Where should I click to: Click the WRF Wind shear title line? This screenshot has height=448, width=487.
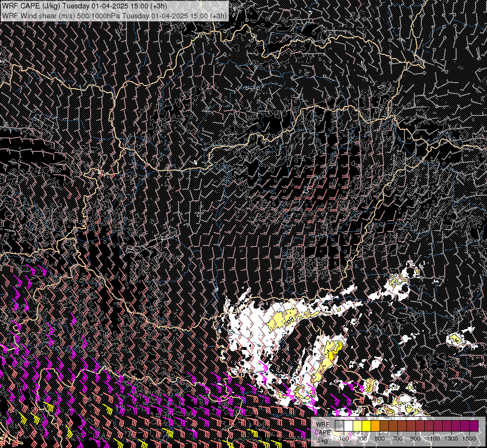click(x=114, y=16)
